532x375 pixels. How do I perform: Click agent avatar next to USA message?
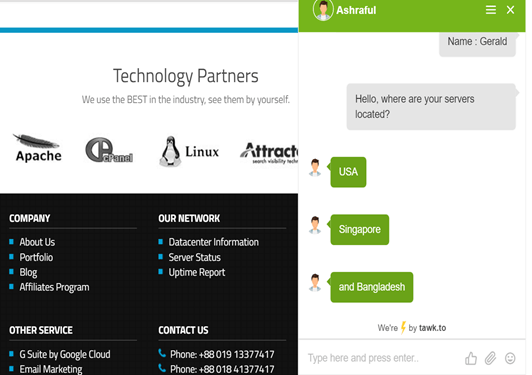[315, 167]
